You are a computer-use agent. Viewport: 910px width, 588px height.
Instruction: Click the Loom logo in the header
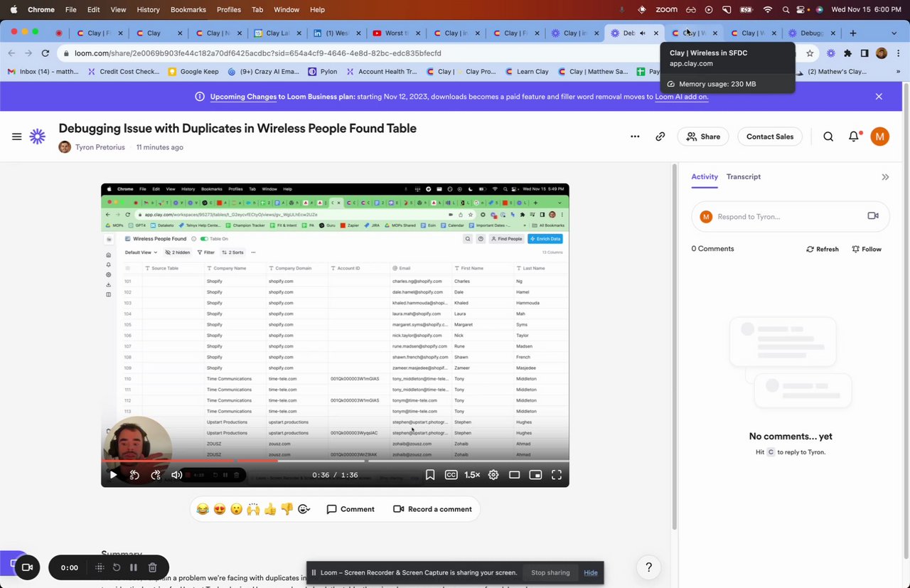click(38, 137)
